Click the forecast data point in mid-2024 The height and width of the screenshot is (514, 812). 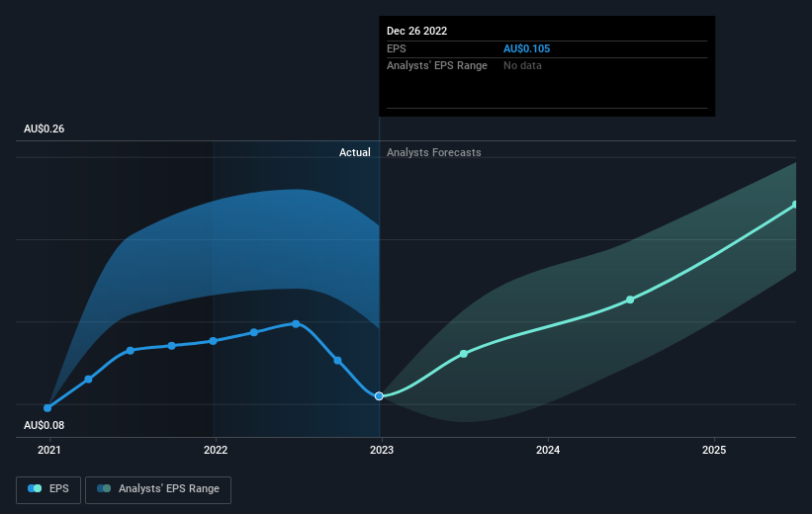[630, 300]
